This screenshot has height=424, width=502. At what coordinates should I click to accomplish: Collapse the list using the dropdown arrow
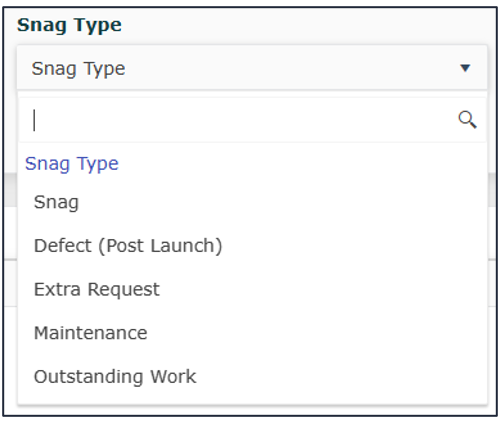(465, 68)
